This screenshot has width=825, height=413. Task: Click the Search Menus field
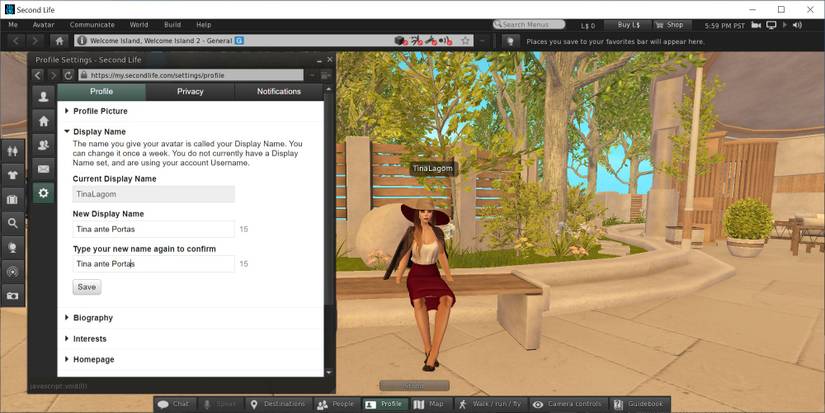tap(529, 25)
